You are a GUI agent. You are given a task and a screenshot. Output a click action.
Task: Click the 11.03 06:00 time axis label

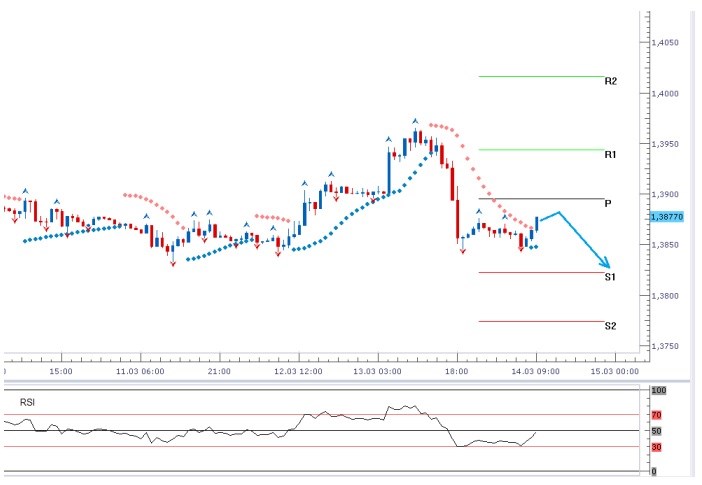pos(140,371)
